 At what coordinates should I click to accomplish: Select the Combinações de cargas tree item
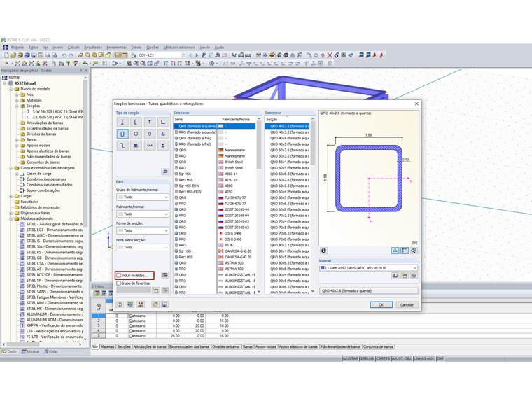pyautogui.click(x=46, y=179)
